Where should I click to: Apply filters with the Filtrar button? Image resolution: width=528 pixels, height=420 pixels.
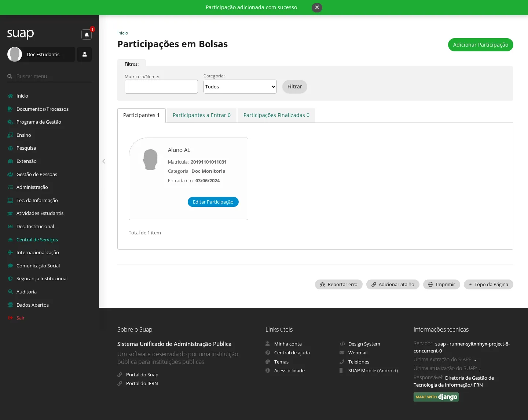click(x=294, y=87)
